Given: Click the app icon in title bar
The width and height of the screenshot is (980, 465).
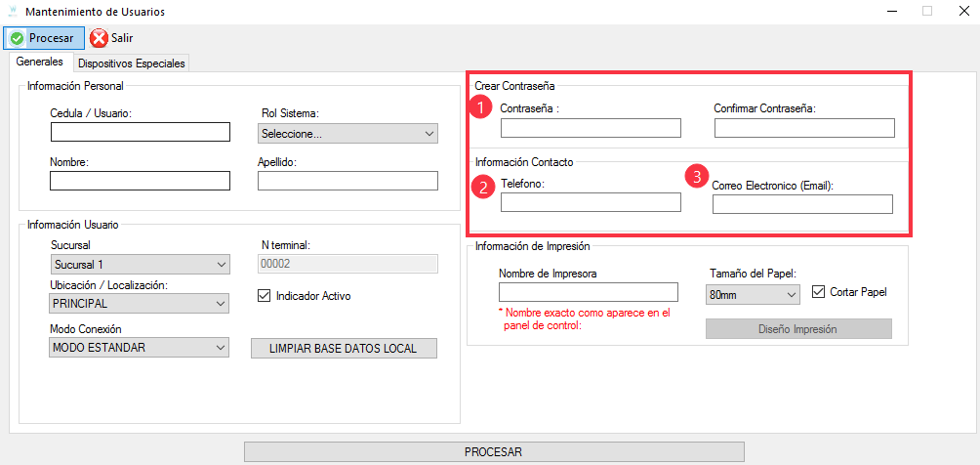Looking at the screenshot, I should click(12, 12).
